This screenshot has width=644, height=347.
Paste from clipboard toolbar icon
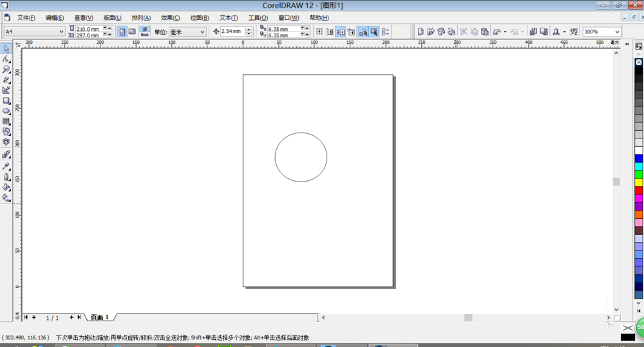pyautogui.click(x=485, y=32)
